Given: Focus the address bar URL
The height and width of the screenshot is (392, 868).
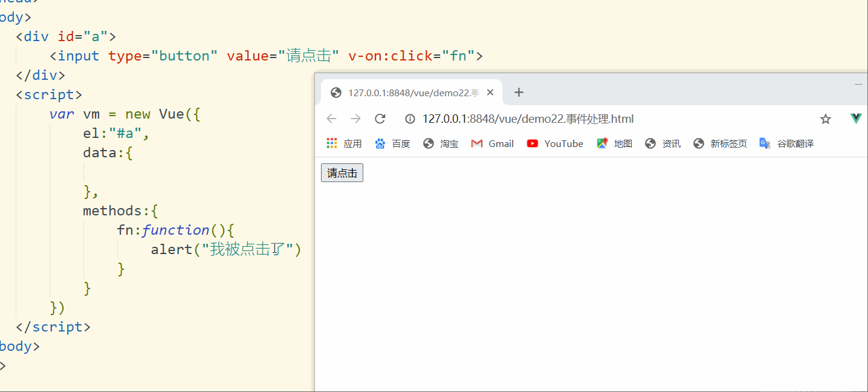Looking at the screenshot, I should (528, 119).
